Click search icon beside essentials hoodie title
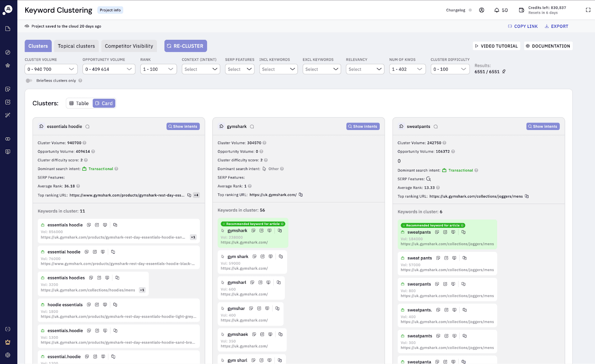The image size is (595, 364). (x=87, y=127)
